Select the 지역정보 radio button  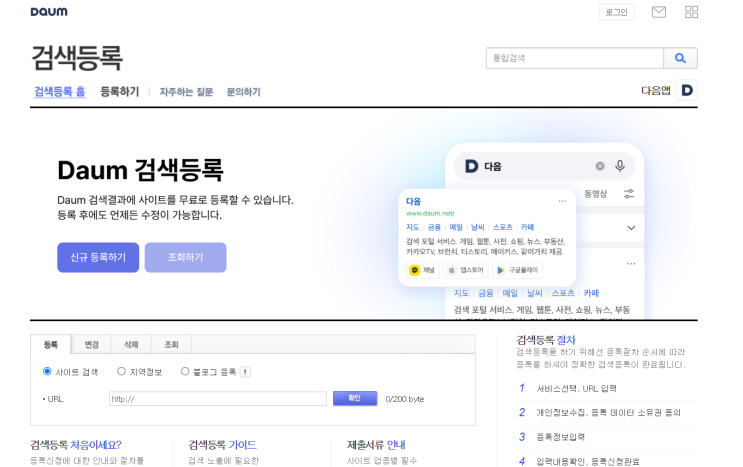[x=121, y=371]
